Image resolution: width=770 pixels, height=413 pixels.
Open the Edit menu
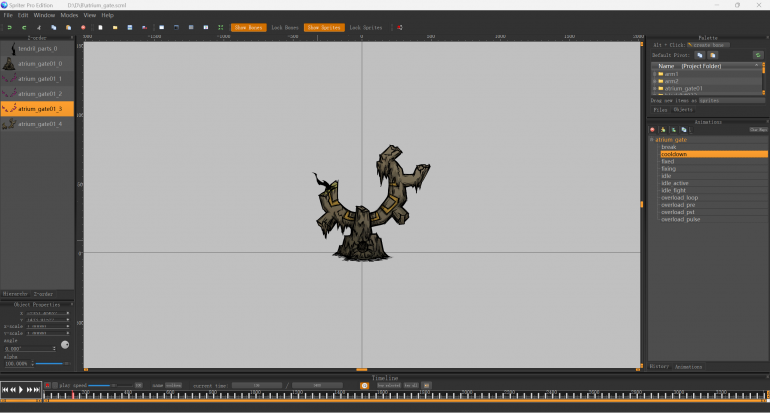point(23,15)
